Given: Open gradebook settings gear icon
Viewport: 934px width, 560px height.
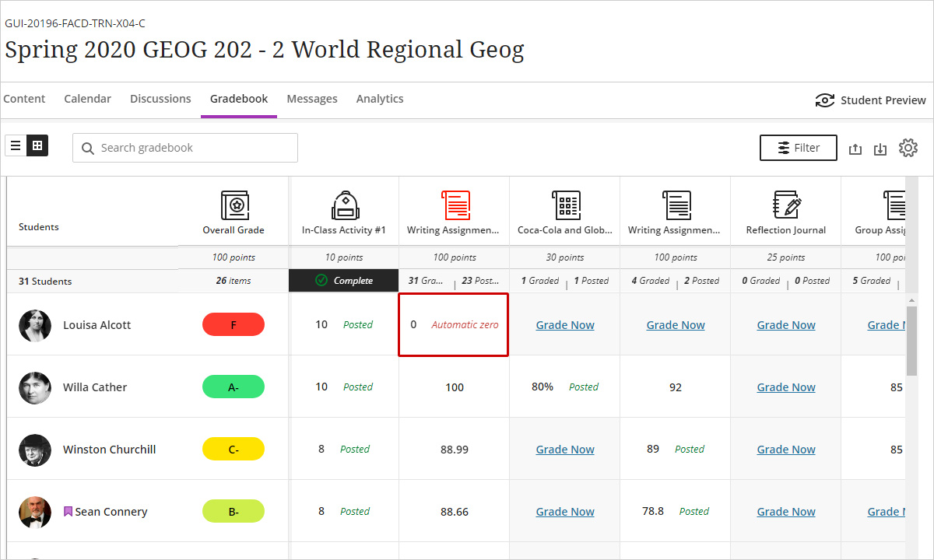Looking at the screenshot, I should [908, 148].
